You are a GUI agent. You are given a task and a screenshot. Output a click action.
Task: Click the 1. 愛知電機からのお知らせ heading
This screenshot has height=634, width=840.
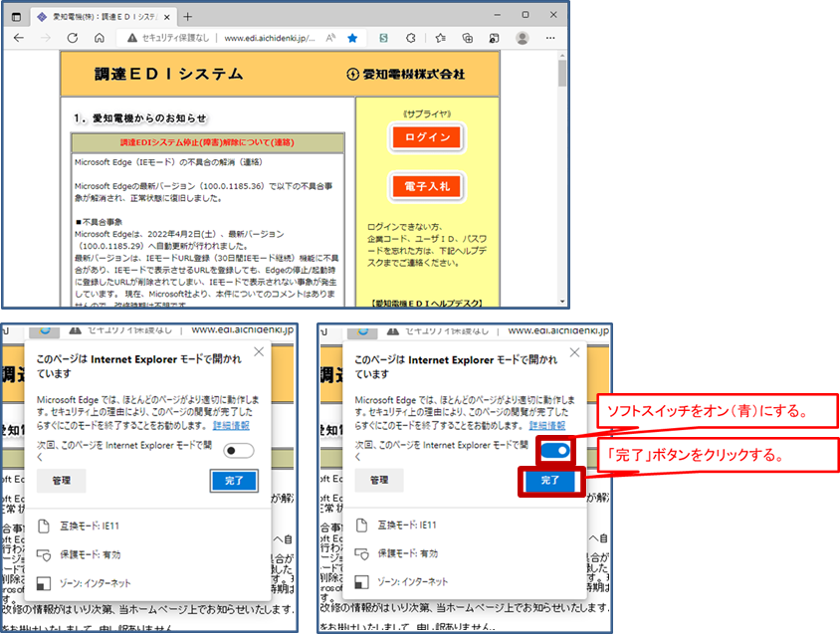tap(139, 117)
